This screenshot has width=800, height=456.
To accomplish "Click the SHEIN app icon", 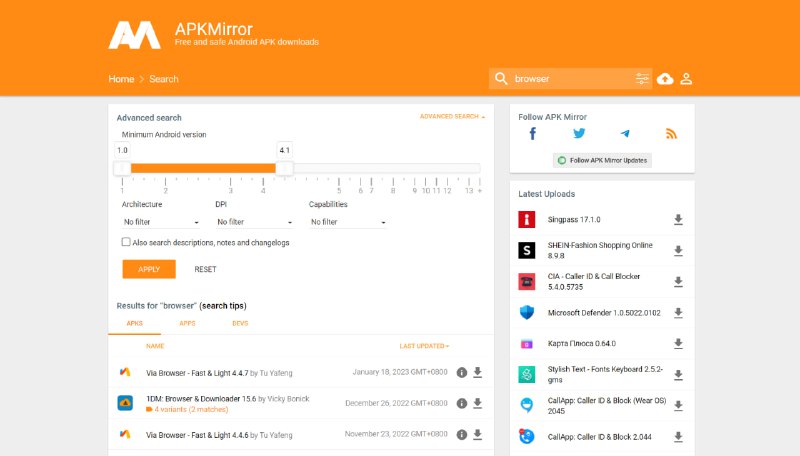I will click(x=527, y=250).
